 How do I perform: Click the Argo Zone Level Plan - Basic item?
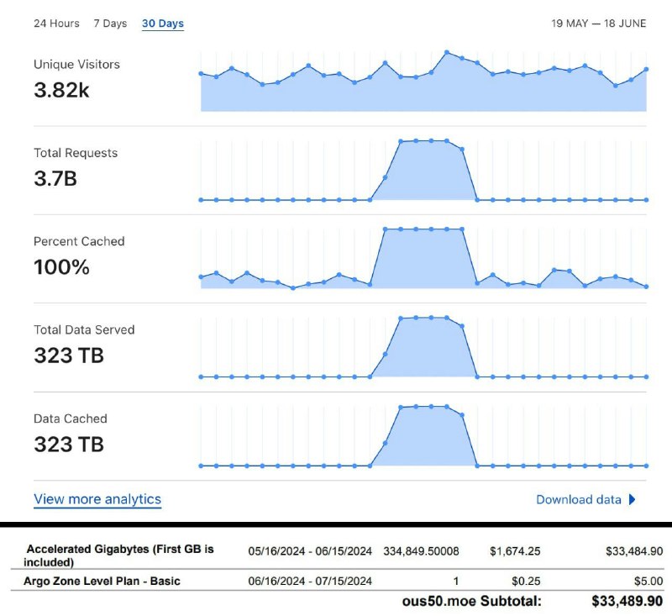[x=104, y=581]
